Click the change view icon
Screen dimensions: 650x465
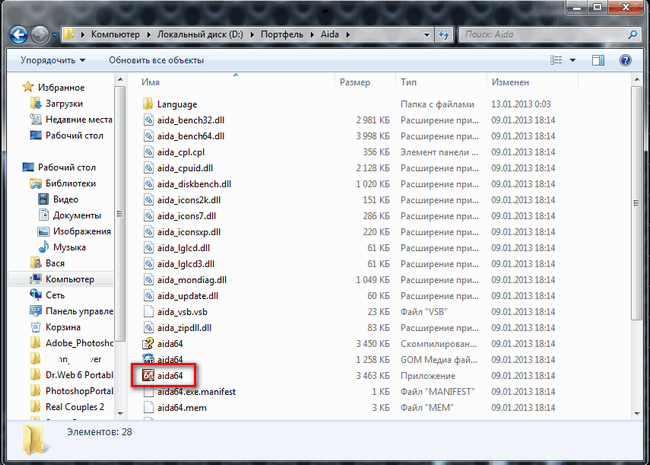click(556, 61)
